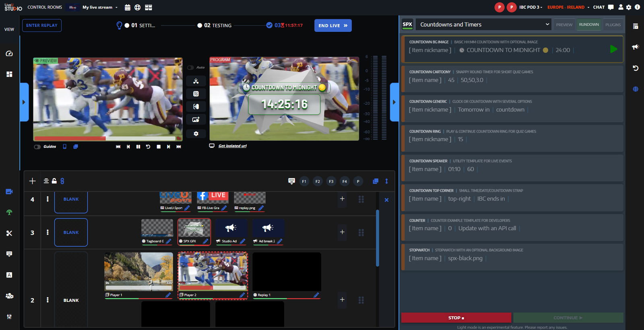Open the dashboard gauge icon in sidebar
This screenshot has height=330, width=644.
point(9,53)
